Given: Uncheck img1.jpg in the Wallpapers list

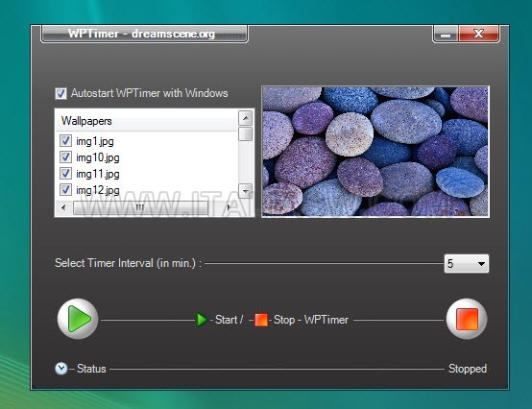Looking at the screenshot, I should click(65, 141).
